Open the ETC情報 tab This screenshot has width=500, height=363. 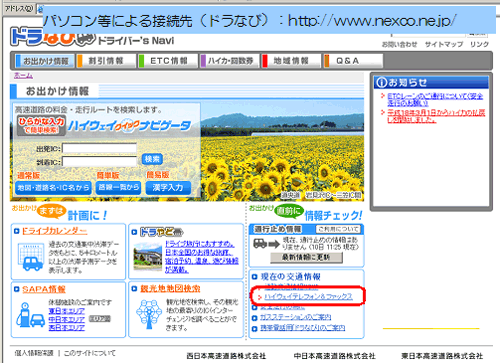[168, 61]
